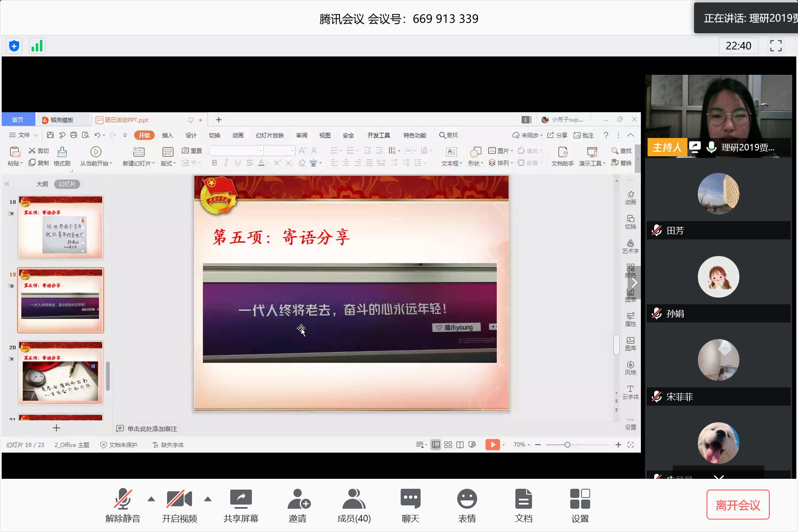The height and width of the screenshot is (532, 798).
Task: Click the network signal strength icon
Action: coord(37,46)
